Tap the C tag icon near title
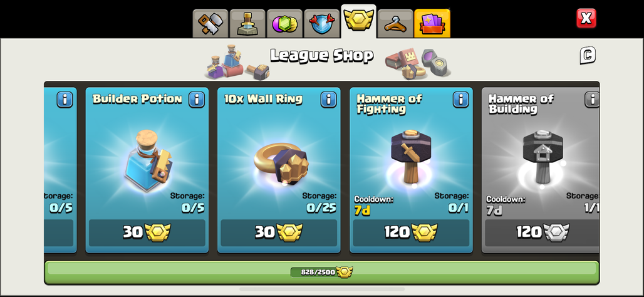This screenshot has height=297, width=644. click(x=588, y=56)
